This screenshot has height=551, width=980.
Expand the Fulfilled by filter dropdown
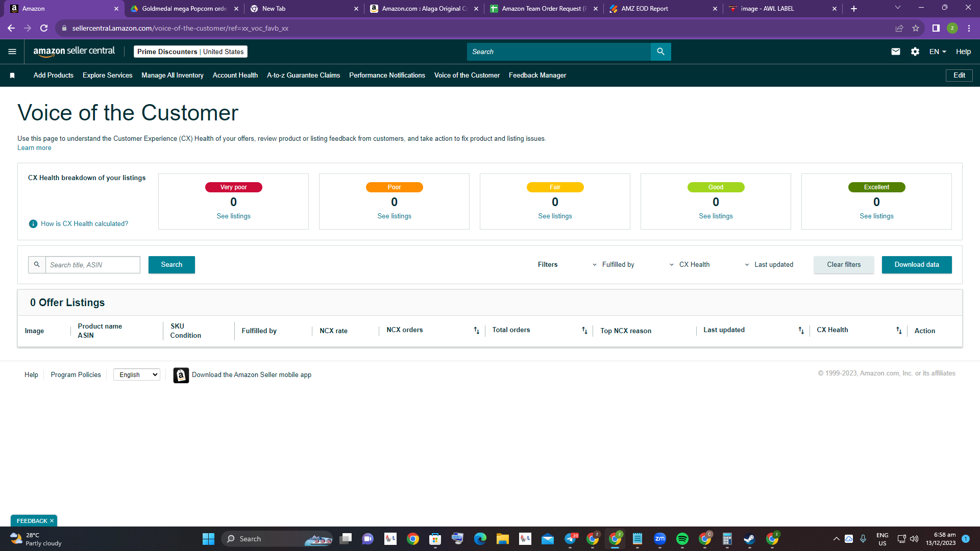pos(613,265)
